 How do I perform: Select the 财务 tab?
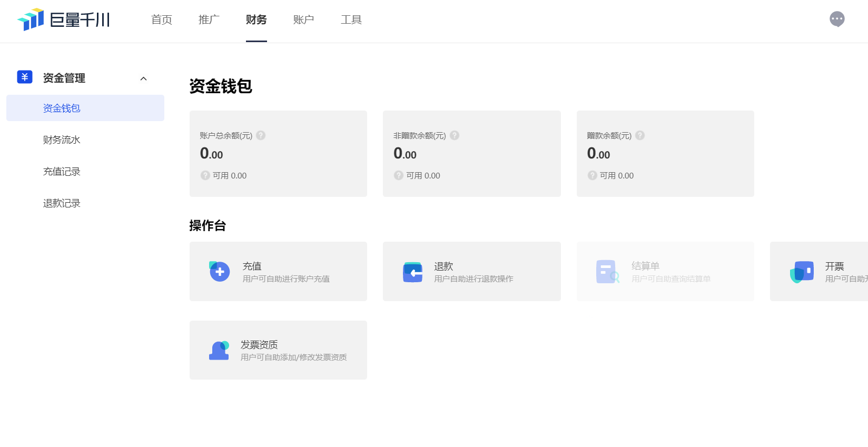257,20
